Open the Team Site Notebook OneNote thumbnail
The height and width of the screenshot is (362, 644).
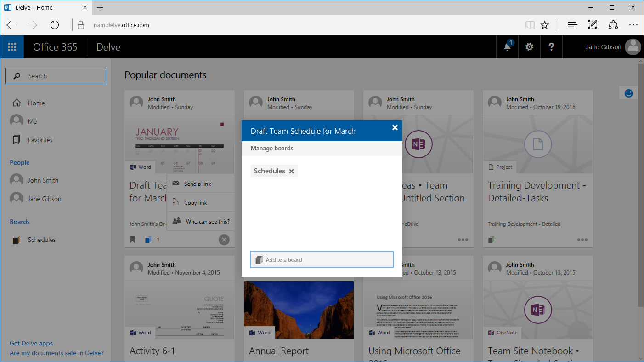(x=538, y=310)
